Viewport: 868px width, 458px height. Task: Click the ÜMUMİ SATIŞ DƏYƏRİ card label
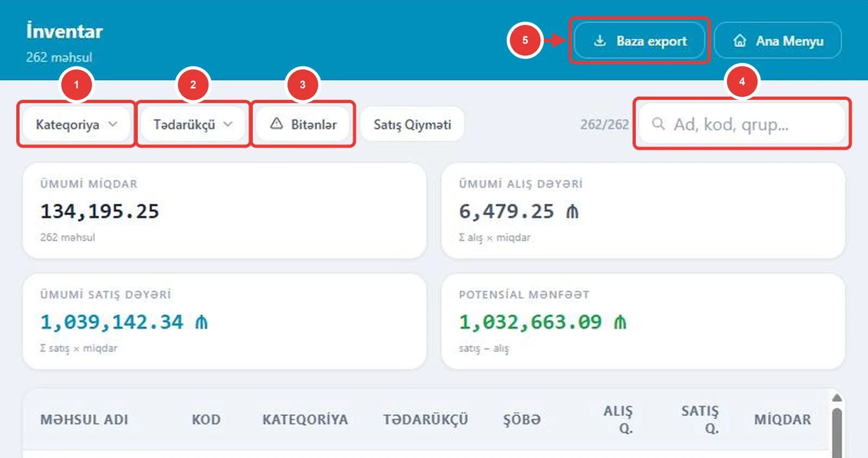pos(106,295)
